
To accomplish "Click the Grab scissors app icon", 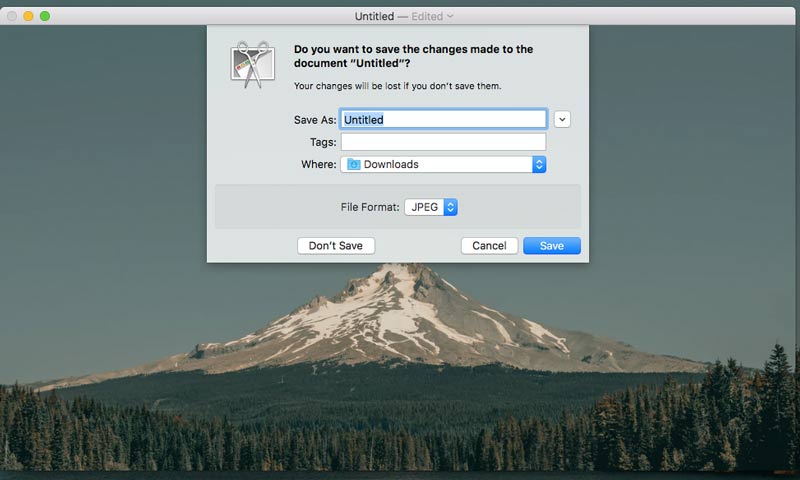I will 253,65.
